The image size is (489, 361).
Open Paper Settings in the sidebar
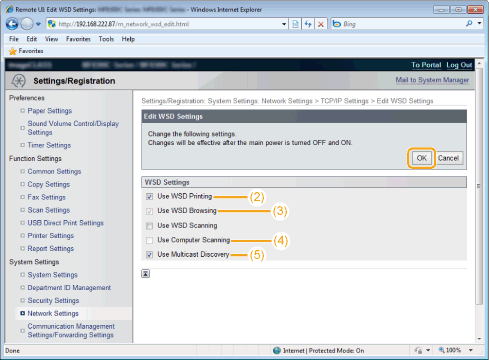[x=50, y=111]
